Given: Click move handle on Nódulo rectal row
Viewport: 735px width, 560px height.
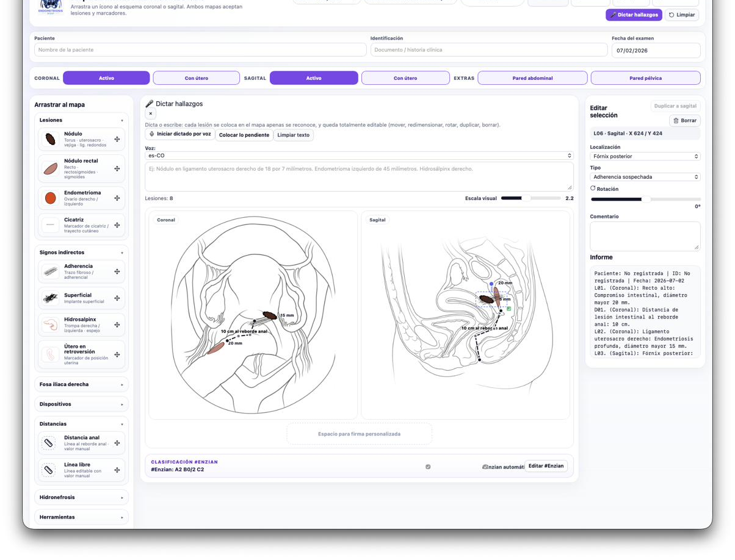Looking at the screenshot, I should point(117,168).
